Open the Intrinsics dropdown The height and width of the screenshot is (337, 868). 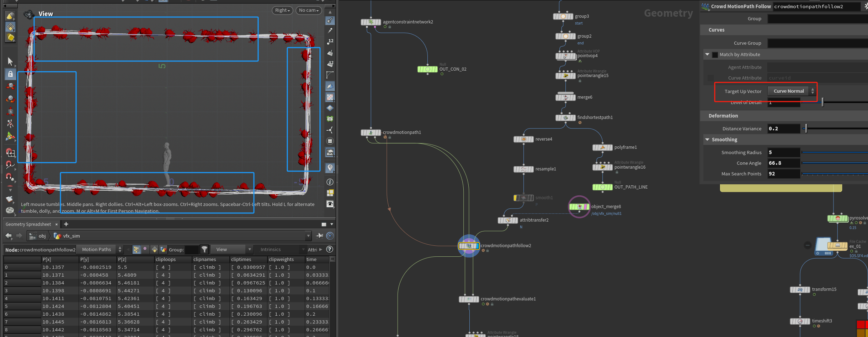pos(281,250)
